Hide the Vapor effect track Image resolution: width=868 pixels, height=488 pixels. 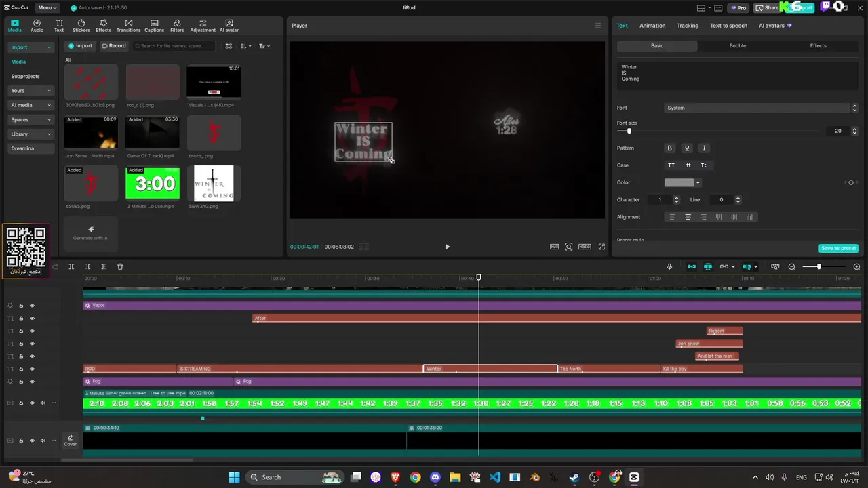point(31,306)
